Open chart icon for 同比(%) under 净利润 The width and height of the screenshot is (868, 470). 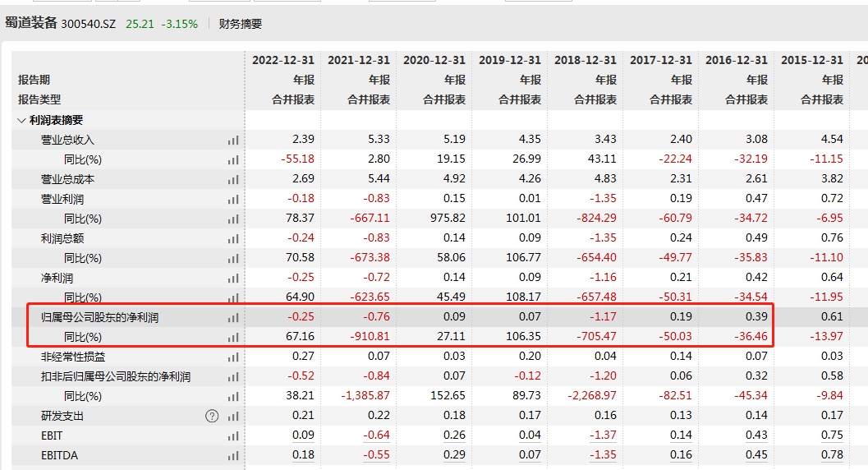233,297
